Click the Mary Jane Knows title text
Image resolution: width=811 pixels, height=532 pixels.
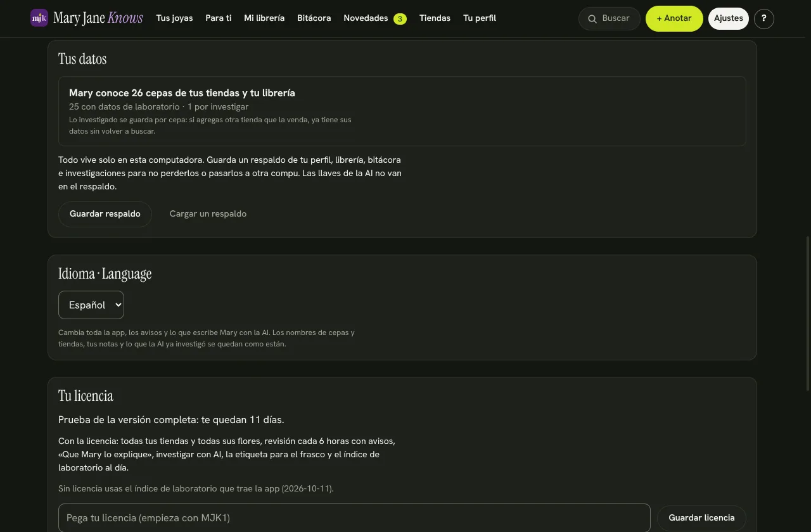coord(98,18)
